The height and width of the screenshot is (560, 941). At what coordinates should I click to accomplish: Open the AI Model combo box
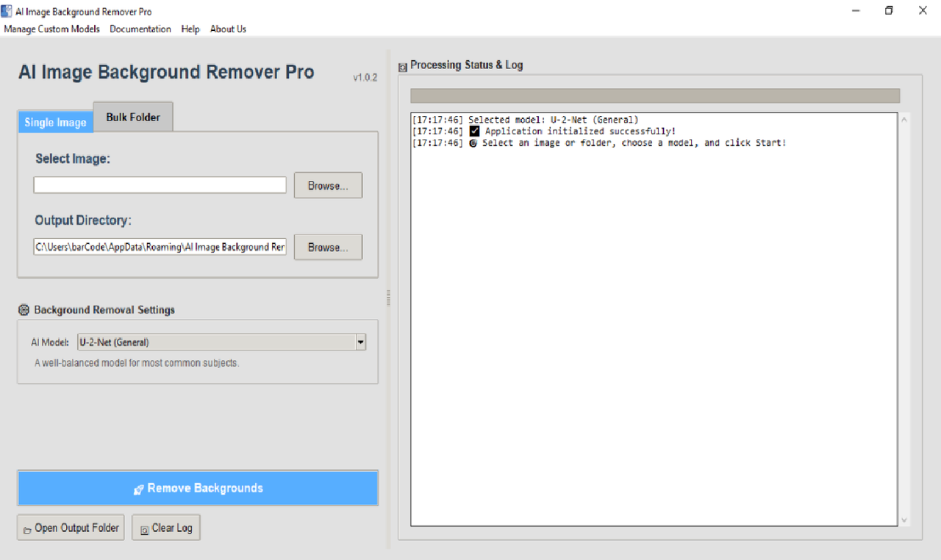(x=221, y=342)
